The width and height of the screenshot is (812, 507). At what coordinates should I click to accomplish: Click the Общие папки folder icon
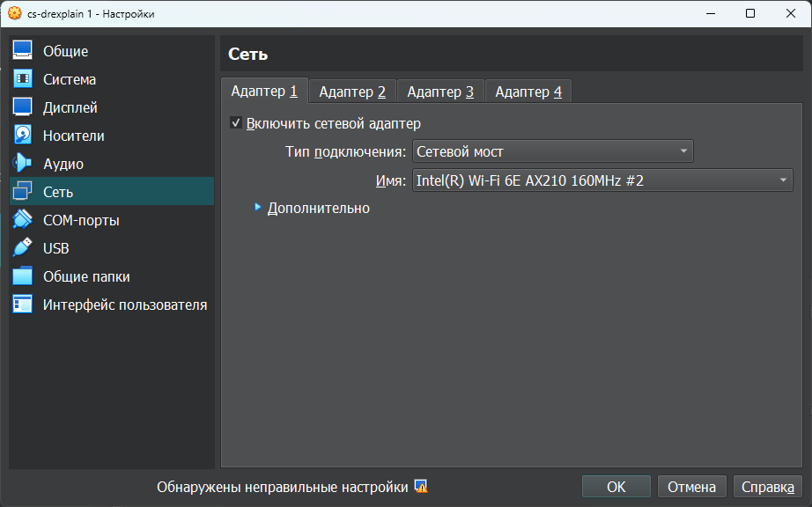pyautogui.click(x=23, y=276)
